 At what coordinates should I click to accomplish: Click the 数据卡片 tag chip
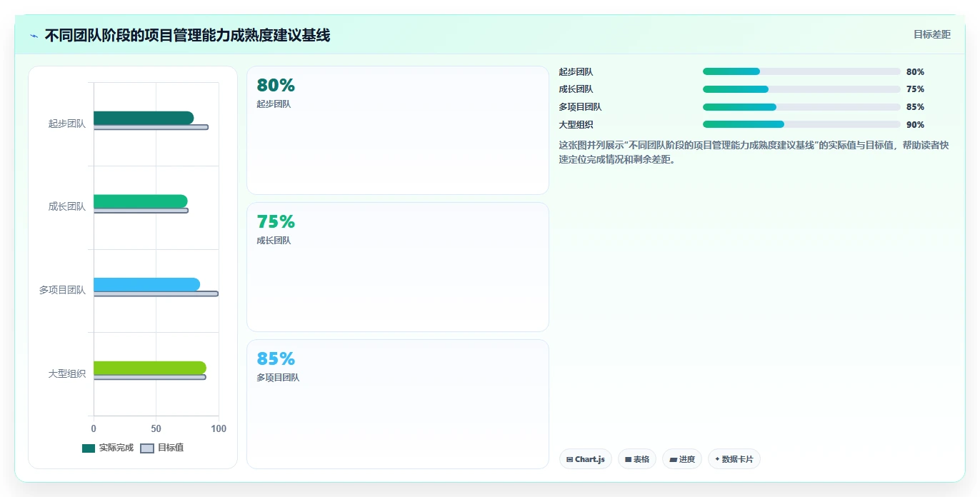734,459
